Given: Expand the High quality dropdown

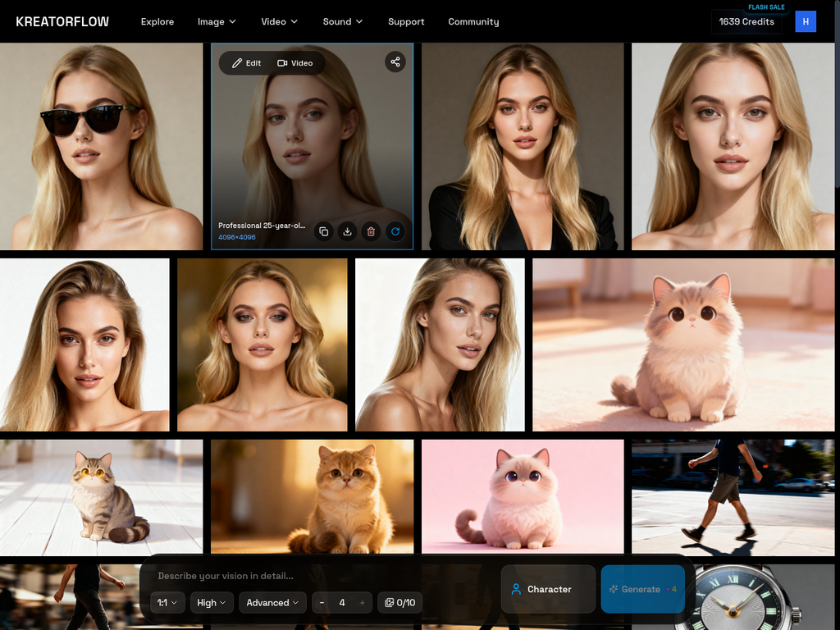Looking at the screenshot, I should pyautogui.click(x=211, y=602).
